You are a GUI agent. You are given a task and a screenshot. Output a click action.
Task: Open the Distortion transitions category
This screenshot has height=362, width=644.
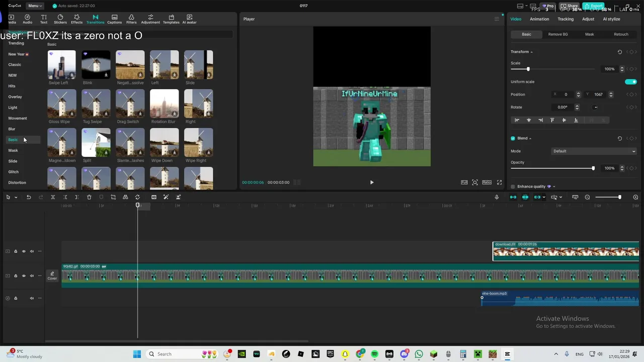click(x=17, y=183)
